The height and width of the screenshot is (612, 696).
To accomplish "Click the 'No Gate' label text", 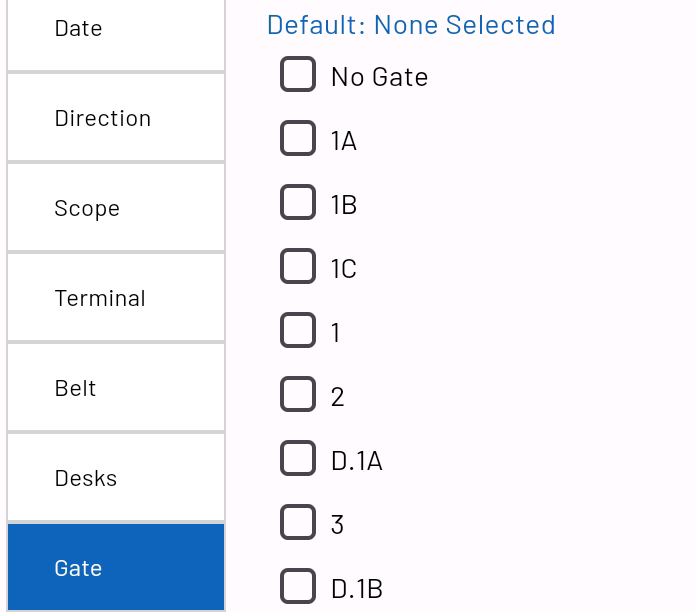I will click(379, 77).
